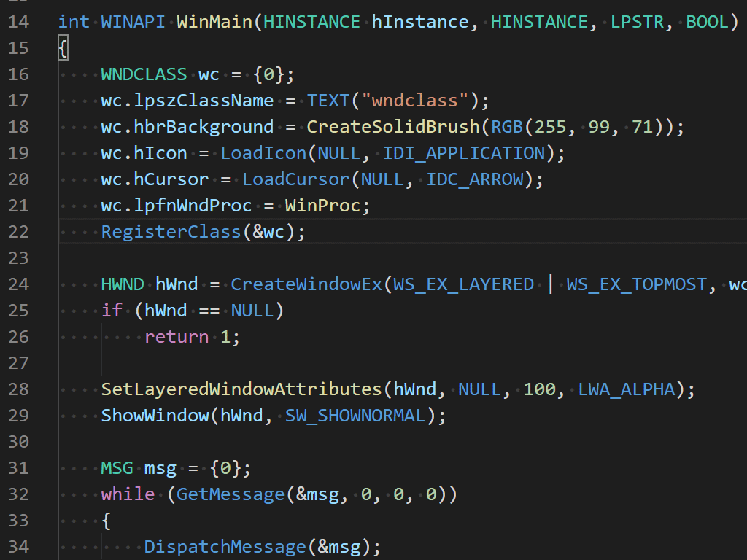Click the IDI_APPLICATION constant
This screenshot has width=747, height=560.
(x=463, y=152)
